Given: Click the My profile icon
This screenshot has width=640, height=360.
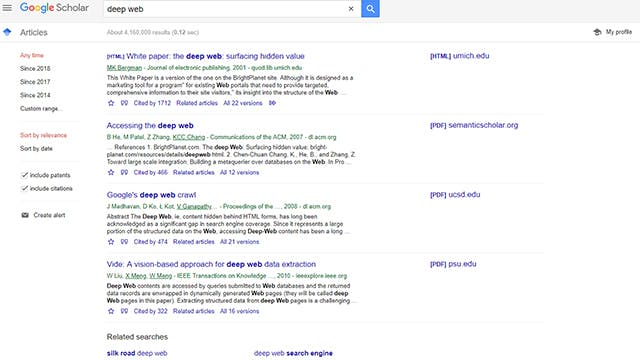Looking at the screenshot, I should (597, 32).
